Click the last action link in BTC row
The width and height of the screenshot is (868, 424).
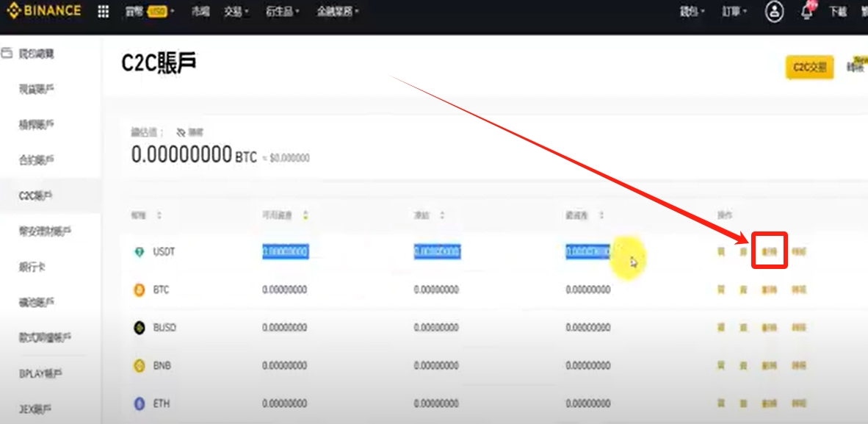pos(799,290)
